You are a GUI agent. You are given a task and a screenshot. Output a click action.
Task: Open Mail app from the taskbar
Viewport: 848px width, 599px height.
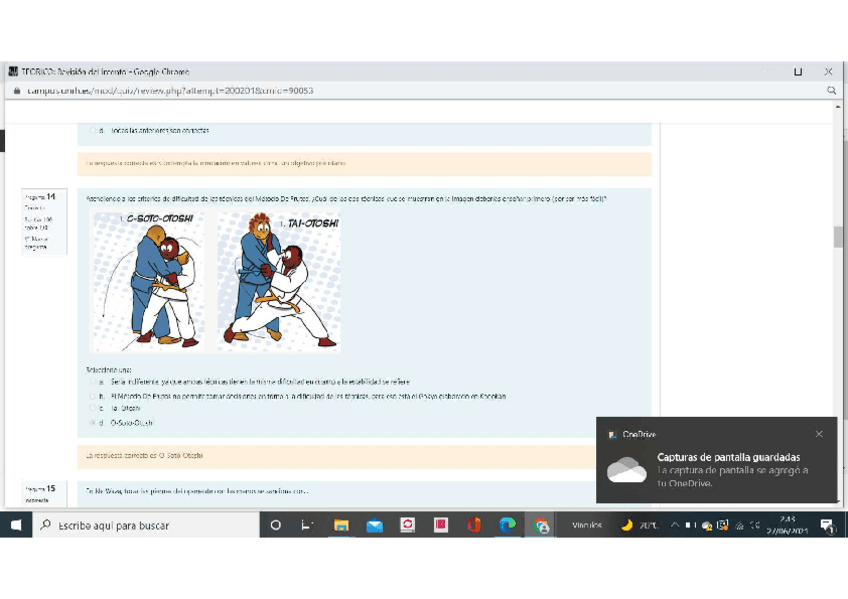[x=374, y=525]
